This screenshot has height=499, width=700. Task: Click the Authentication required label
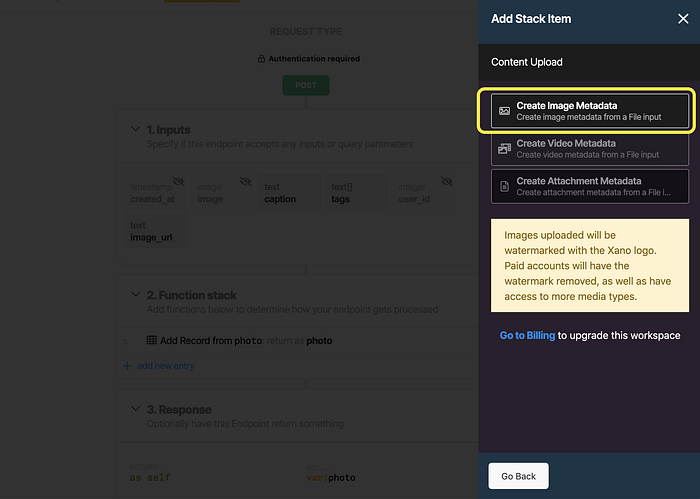314,58
